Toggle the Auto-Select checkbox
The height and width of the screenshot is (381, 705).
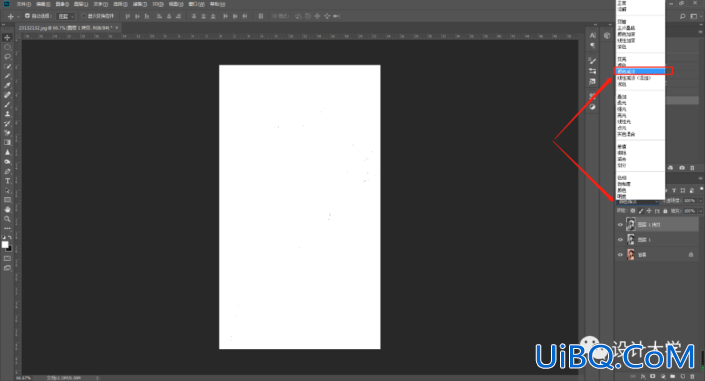pos(27,16)
